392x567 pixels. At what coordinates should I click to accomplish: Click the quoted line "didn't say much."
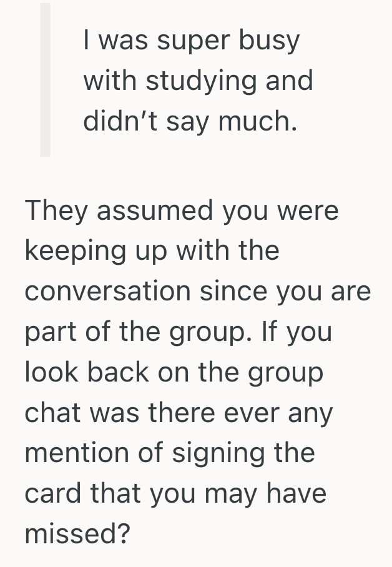click(x=189, y=122)
